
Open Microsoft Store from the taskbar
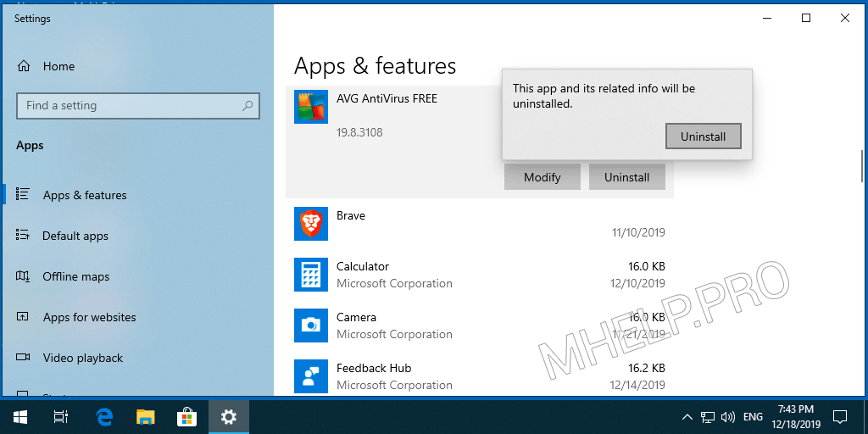[x=186, y=417]
